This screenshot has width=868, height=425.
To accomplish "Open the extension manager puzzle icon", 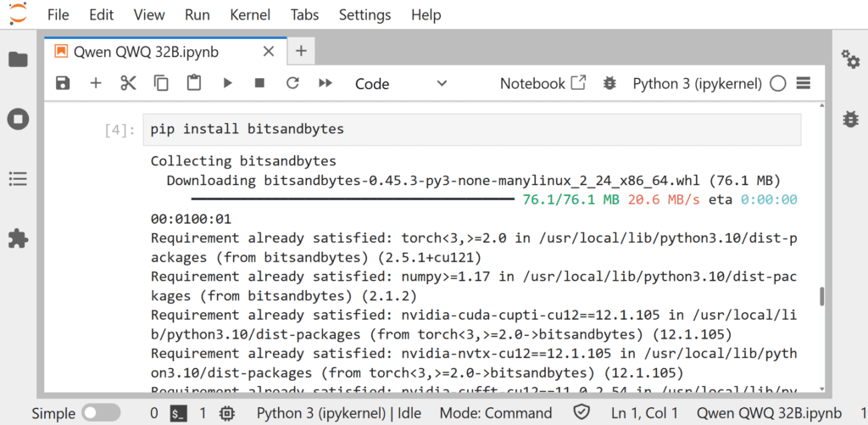I will click(18, 238).
